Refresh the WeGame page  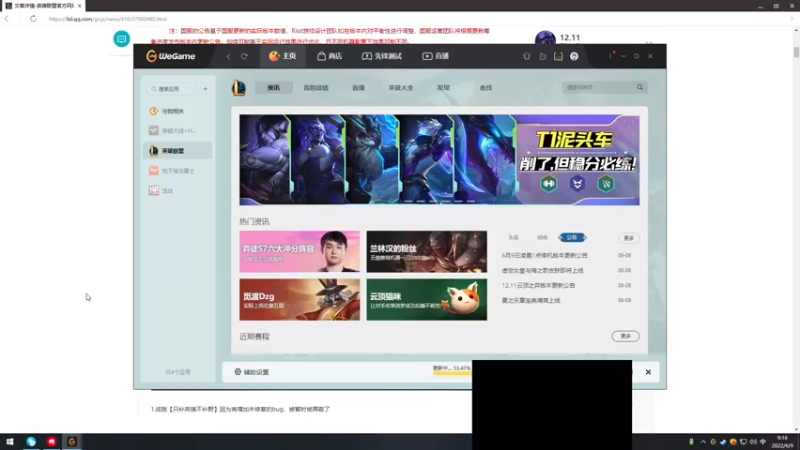(244, 56)
